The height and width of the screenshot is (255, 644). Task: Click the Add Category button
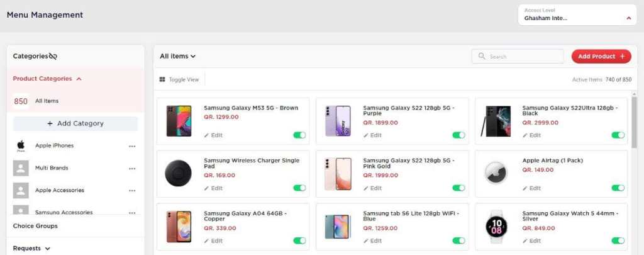[75, 123]
